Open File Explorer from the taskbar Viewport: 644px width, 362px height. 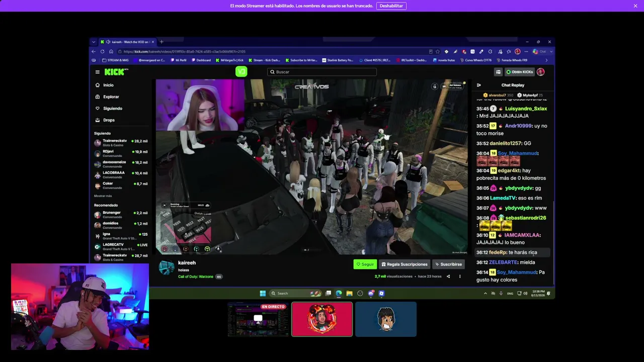coord(349,293)
